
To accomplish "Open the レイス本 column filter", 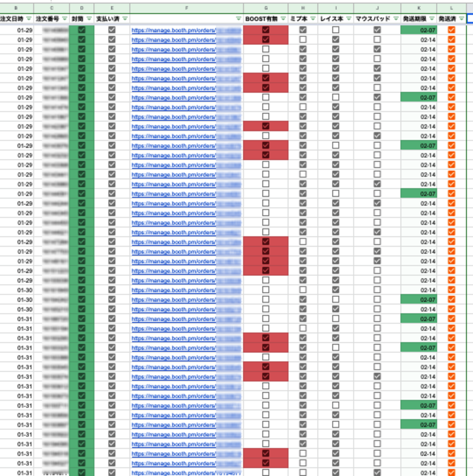I will (x=349, y=19).
